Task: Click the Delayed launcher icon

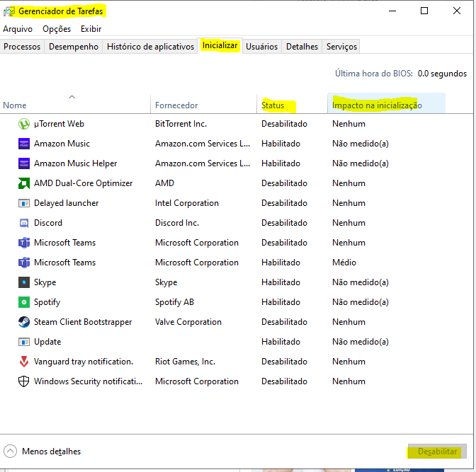Action: [x=24, y=203]
